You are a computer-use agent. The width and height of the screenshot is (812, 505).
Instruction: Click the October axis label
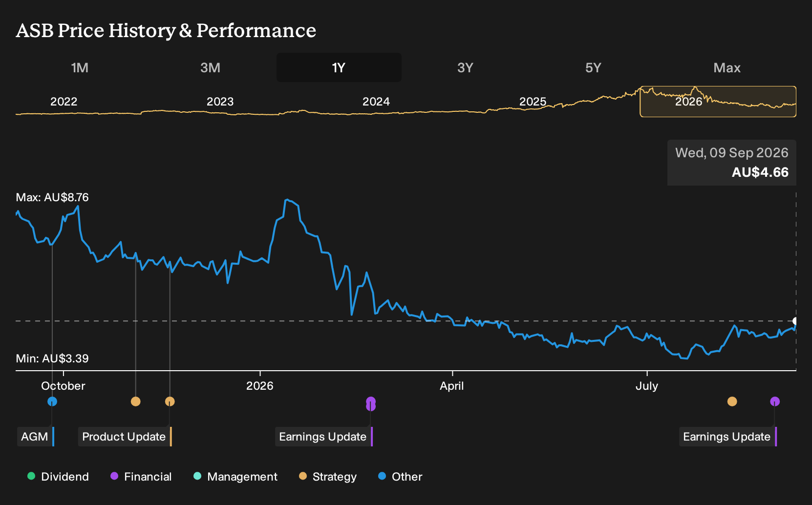[x=63, y=386]
